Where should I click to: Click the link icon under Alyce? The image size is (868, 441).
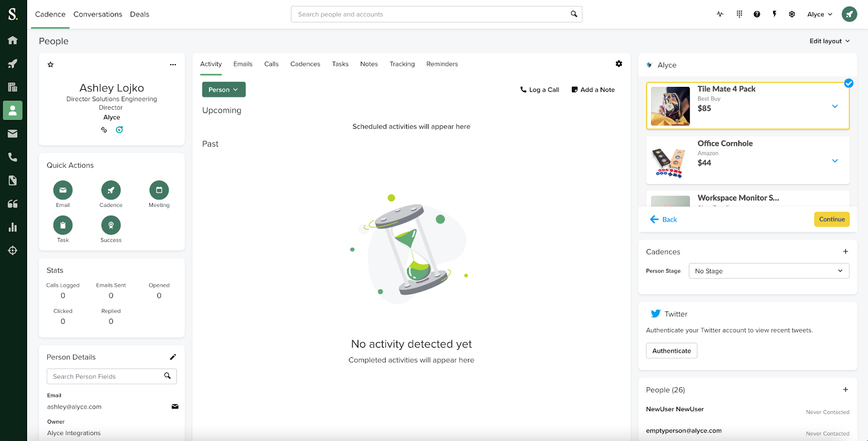tap(104, 130)
